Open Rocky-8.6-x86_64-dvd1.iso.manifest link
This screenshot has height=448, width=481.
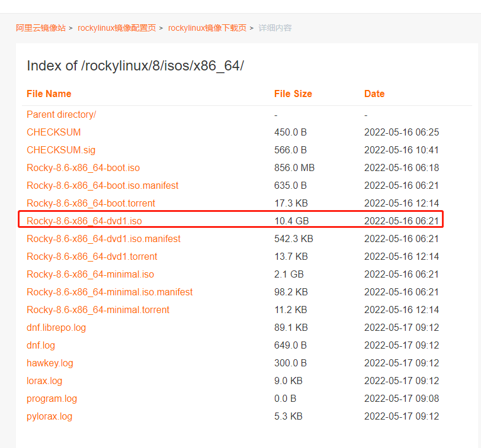point(104,238)
